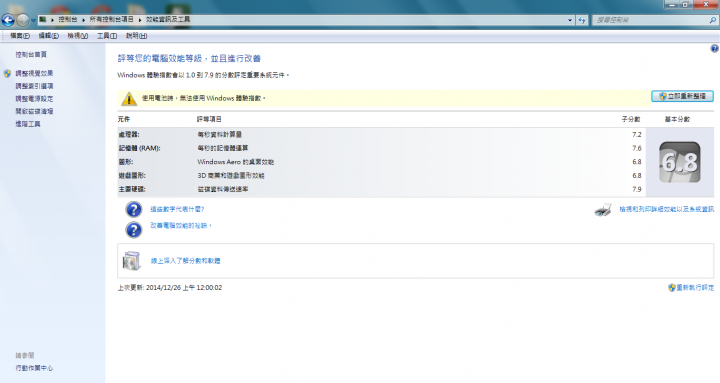Open 行動作業中心 link at sidebar bottom
Viewport: 720px width, 383px height.
click(34, 368)
